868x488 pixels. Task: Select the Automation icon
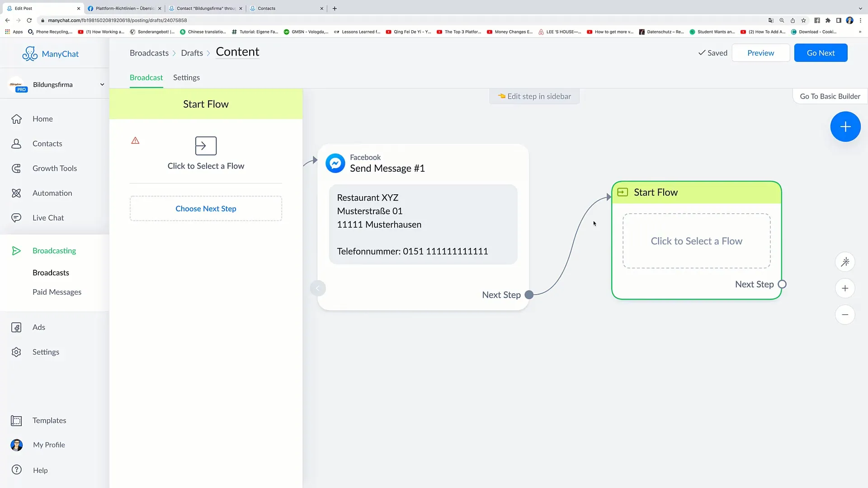pyautogui.click(x=16, y=193)
